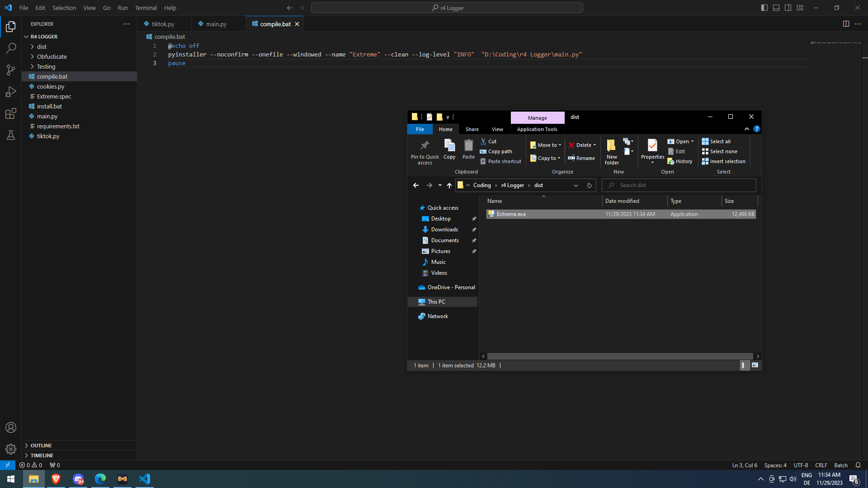Image resolution: width=868 pixels, height=488 pixels.
Task: Toggle Panel layout icon in title bar
Action: click(x=776, y=8)
